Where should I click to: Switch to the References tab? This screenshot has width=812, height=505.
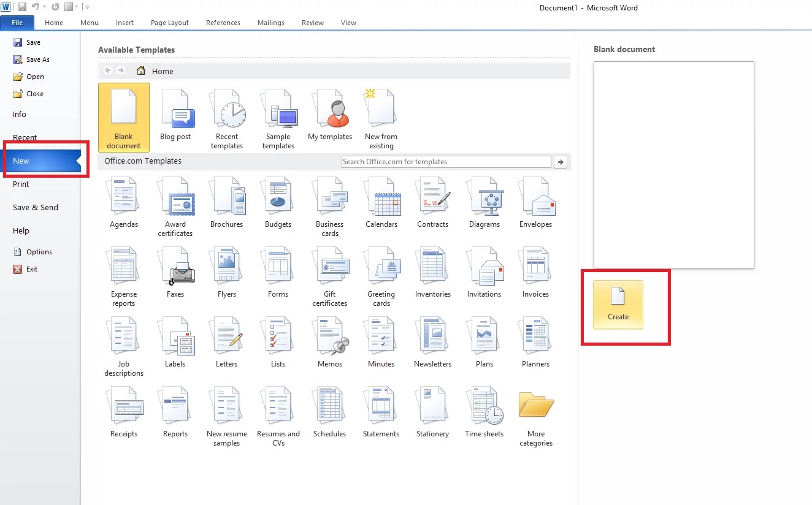[223, 23]
